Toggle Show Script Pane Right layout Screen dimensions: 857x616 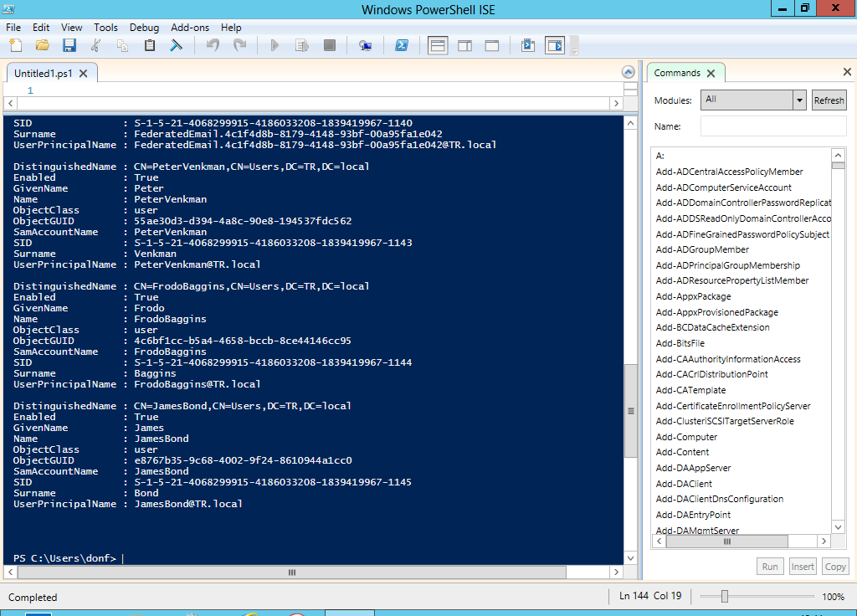point(464,45)
